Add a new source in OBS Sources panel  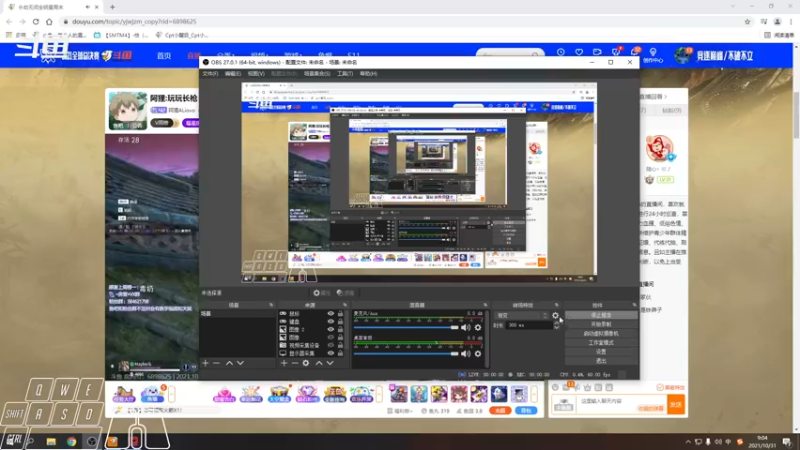coord(284,363)
